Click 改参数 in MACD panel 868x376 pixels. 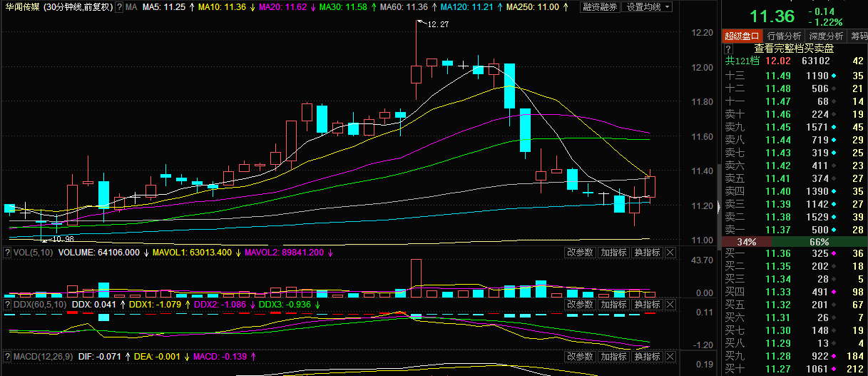(x=581, y=356)
